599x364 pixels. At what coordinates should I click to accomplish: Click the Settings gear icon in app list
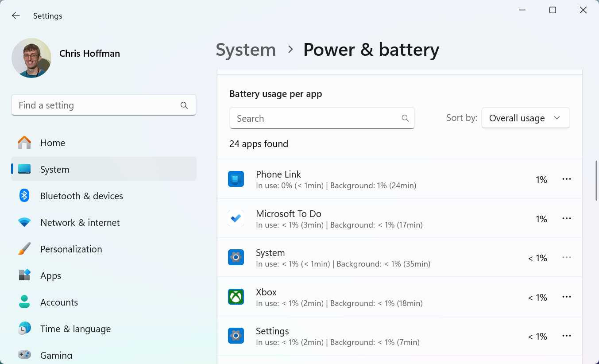click(236, 336)
